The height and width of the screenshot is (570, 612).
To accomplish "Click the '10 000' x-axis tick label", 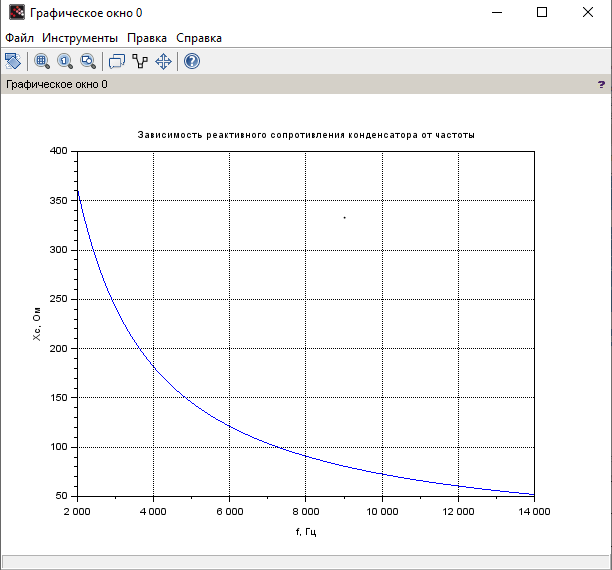I will [382, 511].
